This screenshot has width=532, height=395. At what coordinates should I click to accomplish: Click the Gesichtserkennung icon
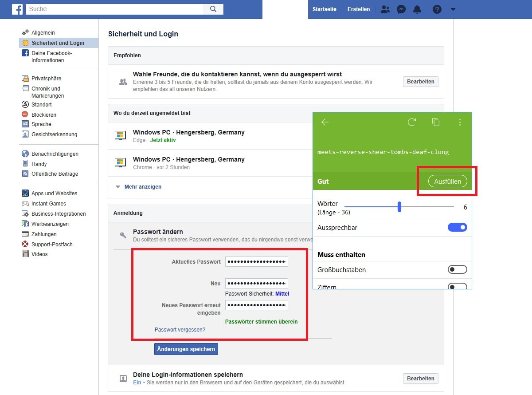coord(25,134)
